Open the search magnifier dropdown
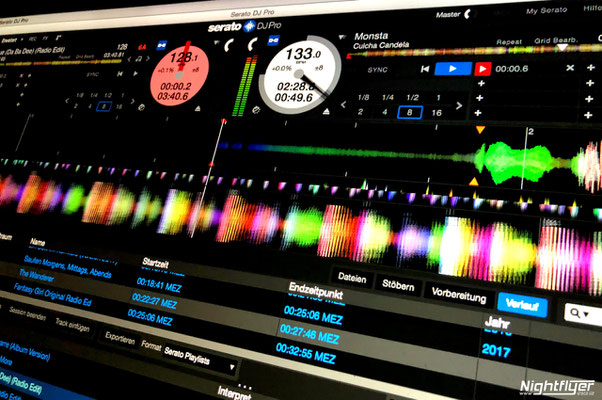The height and width of the screenshot is (400, 602). coord(580,314)
